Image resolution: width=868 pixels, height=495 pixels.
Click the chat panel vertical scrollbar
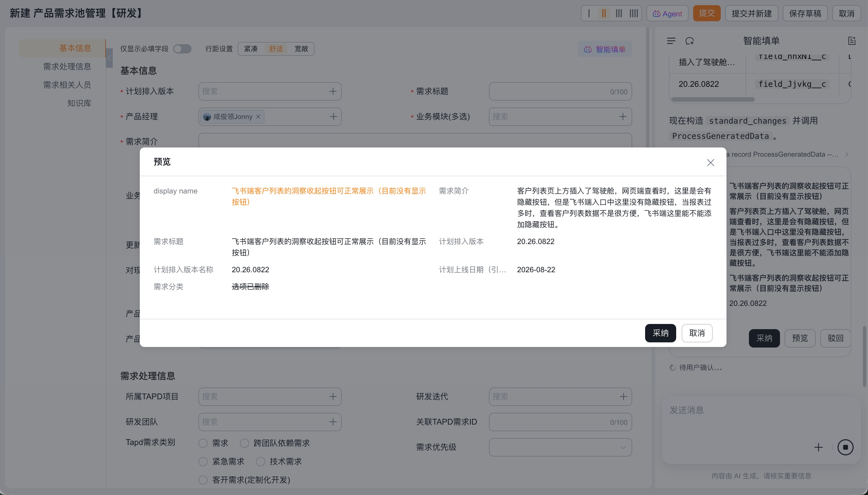864,356
